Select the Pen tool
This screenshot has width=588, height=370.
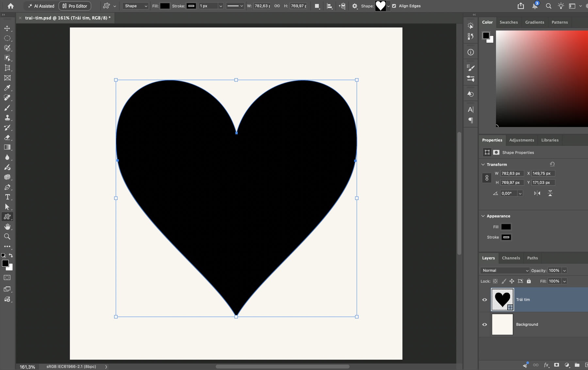pos(7,187)
